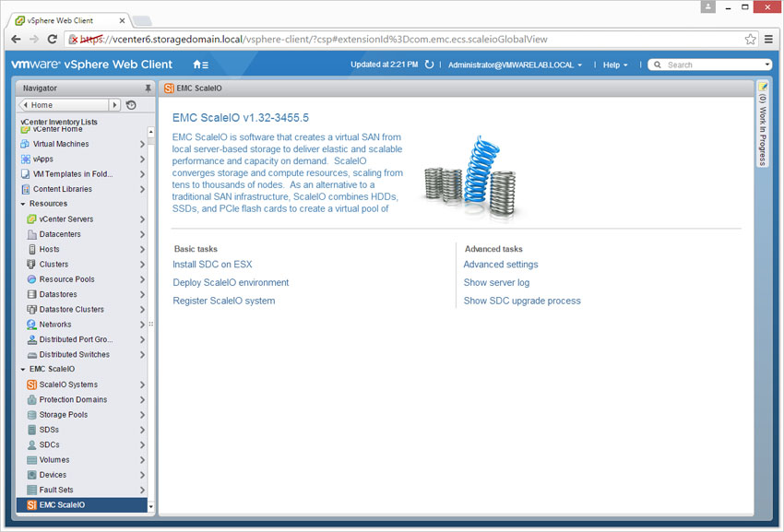Click the Datastores icon
The image size is (784, 532).
(x=31, y=294)
